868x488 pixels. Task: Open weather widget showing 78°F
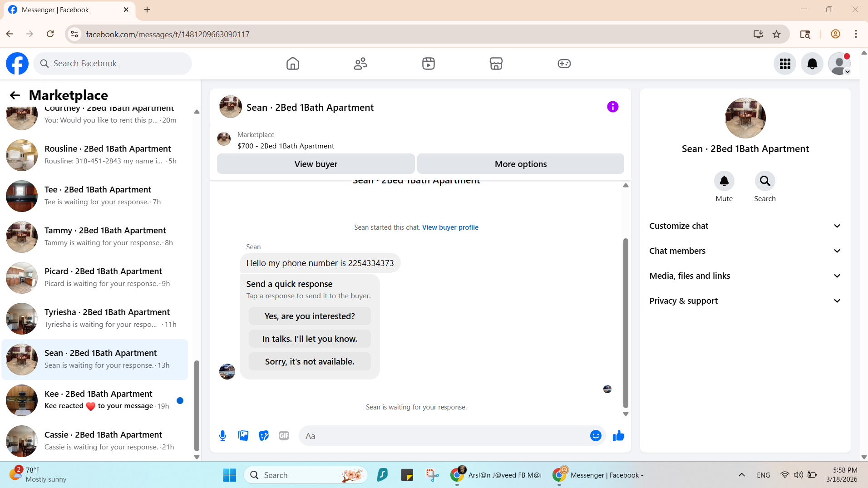coord(39,475)
